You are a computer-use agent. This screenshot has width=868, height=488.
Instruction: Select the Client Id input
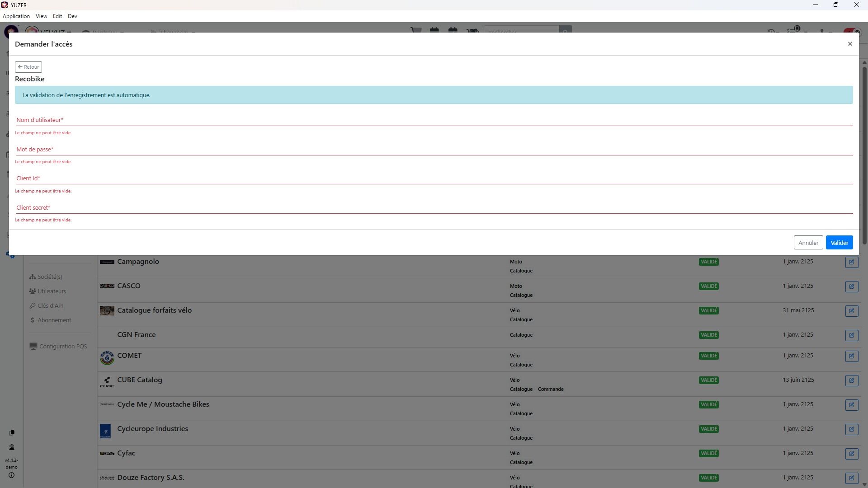pyautogui.click(x=434, y=178)
